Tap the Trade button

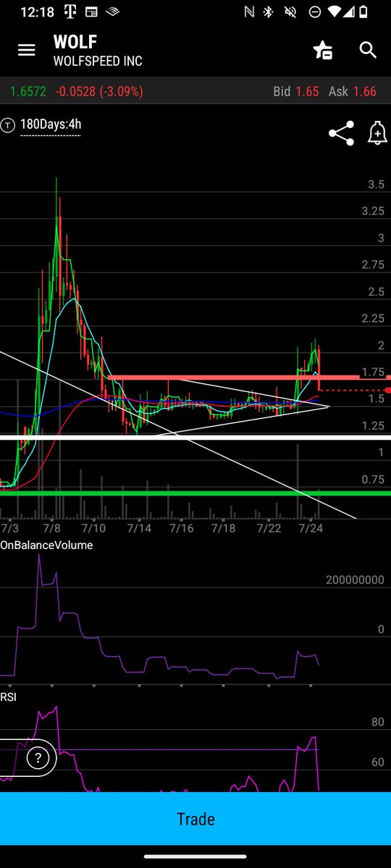click(x=195, y=819)
